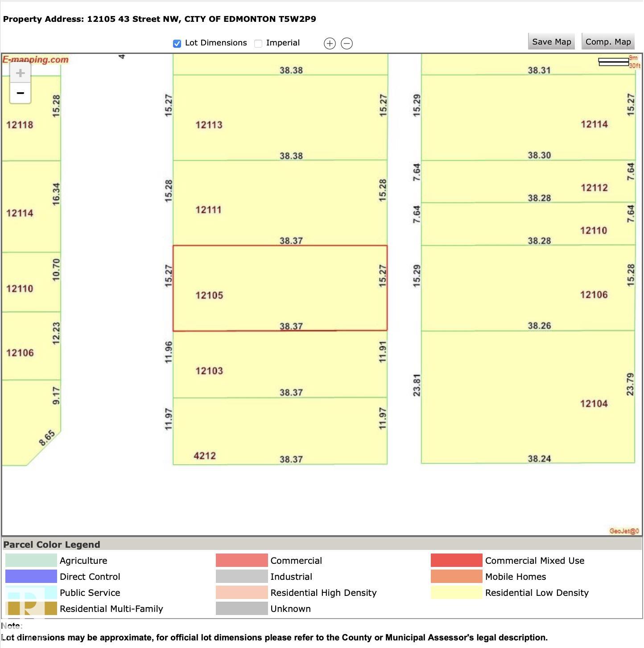Click parcel 4212 on the map

280,431
